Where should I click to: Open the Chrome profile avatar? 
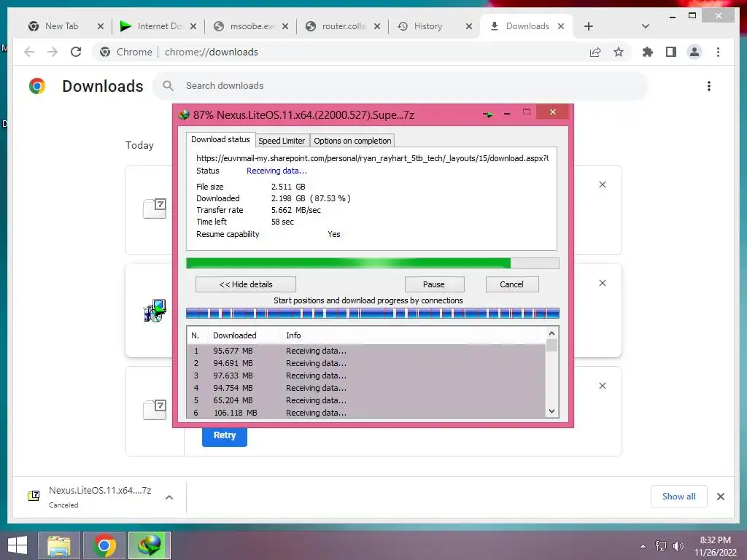694,52
